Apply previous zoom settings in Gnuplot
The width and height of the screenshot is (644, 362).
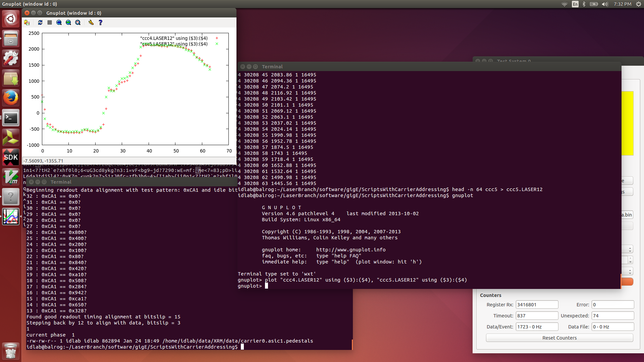pos(59,22)
